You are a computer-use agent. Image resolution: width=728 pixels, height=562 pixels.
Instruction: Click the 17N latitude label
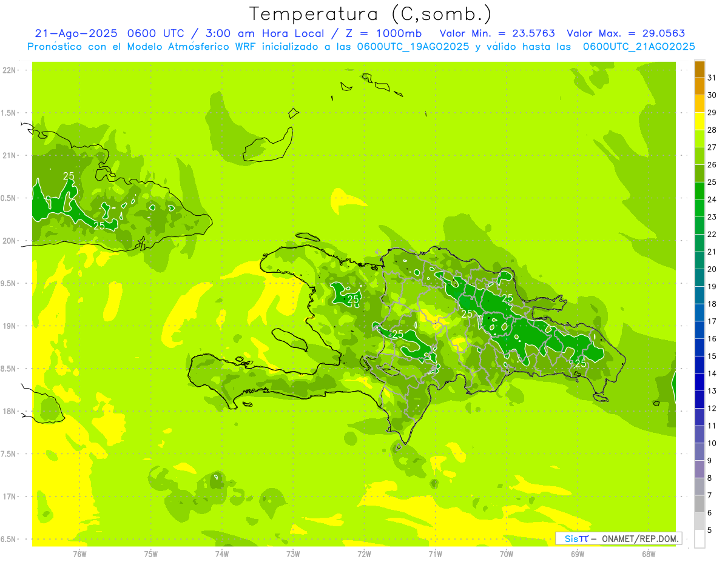pyautogui.click(x=9, y=497)
